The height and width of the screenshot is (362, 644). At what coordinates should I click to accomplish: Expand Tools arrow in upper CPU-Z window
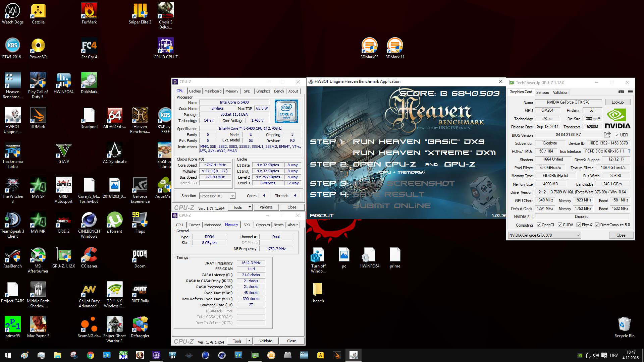pyautogui.click(x=249, y=207)
